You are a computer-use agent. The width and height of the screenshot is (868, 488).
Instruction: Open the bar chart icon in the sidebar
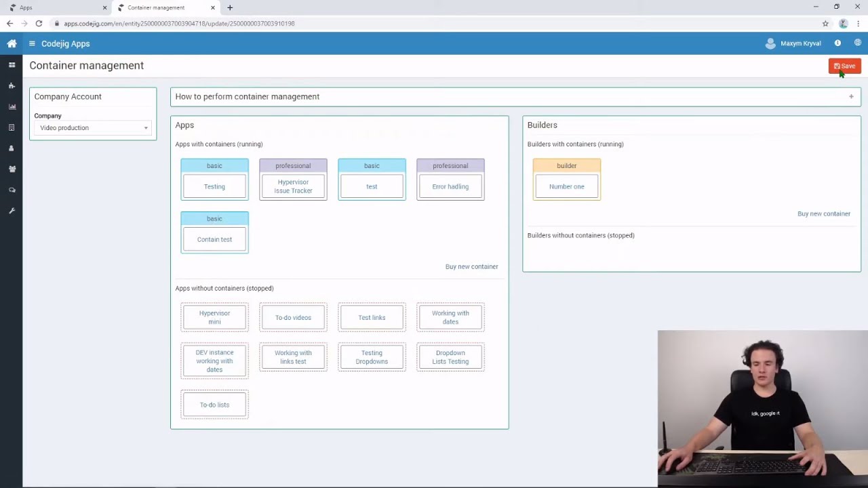tap(12, 107)
